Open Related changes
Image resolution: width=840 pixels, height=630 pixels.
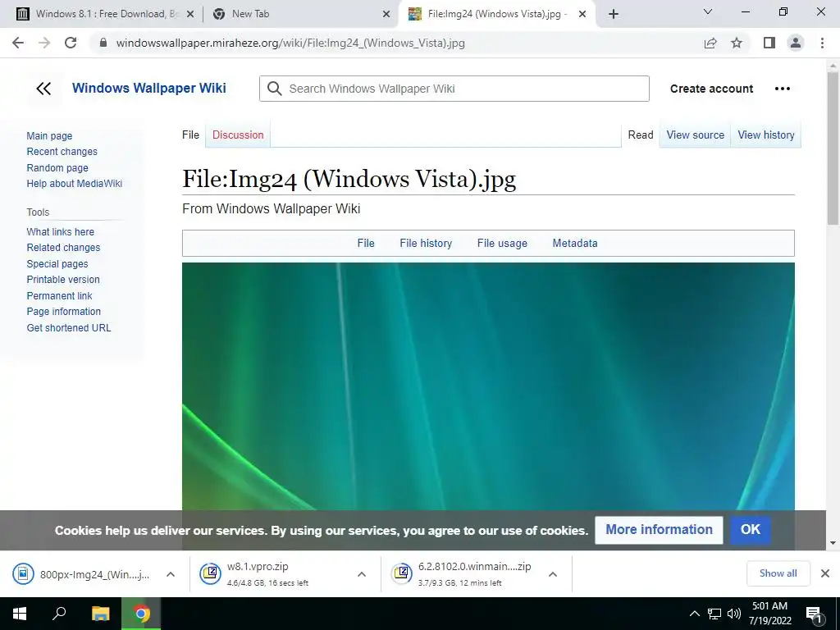pos(63,248)
